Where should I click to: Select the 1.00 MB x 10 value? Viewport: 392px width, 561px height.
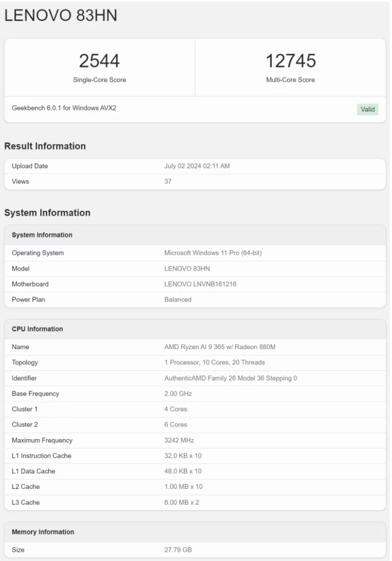pyautogui.click(x=184, y=487)
